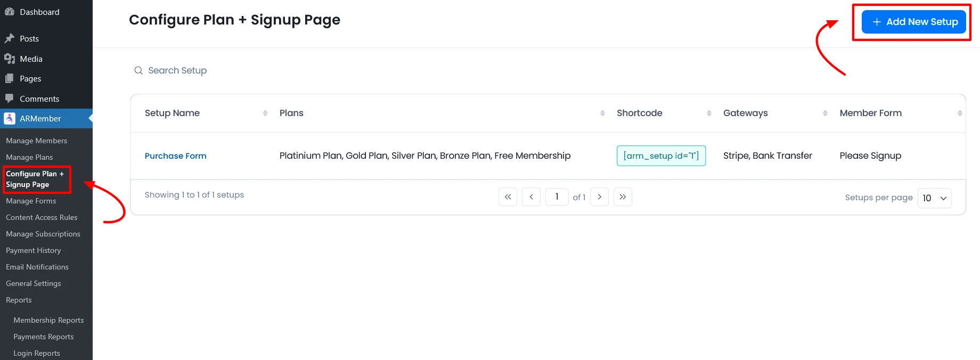Open the Purchase Form setup link
Viewport: 980px width, 360px height.
click(176, 156)
